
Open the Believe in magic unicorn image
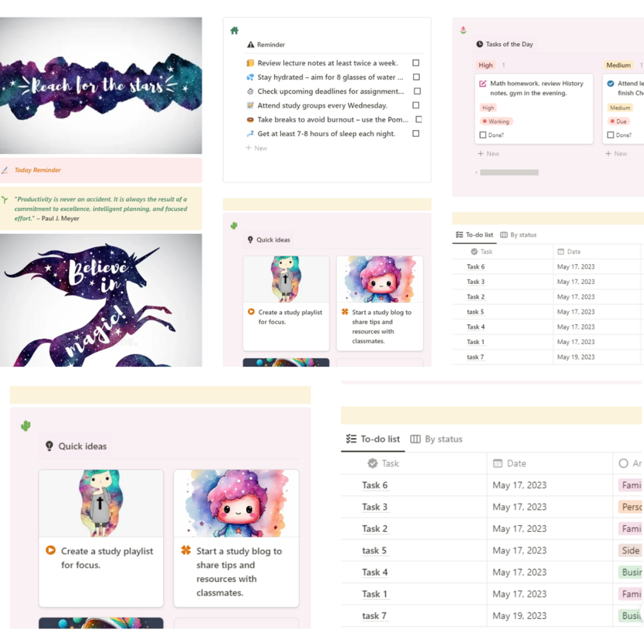tap(101, 301)
